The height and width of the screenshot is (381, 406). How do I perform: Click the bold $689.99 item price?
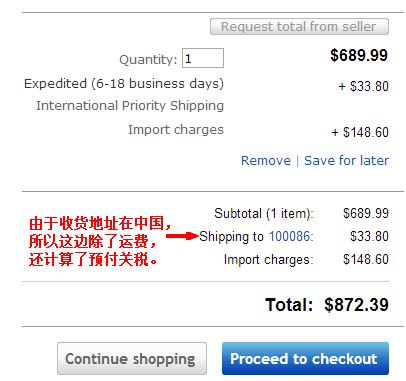pos(359,55)
